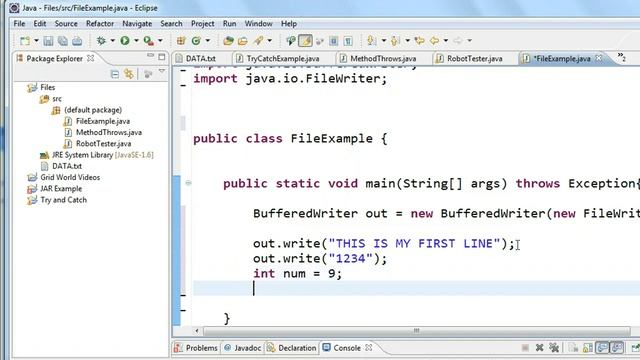640x360 pixels.
Task: Open the Help menu
Action: [289, 24]
